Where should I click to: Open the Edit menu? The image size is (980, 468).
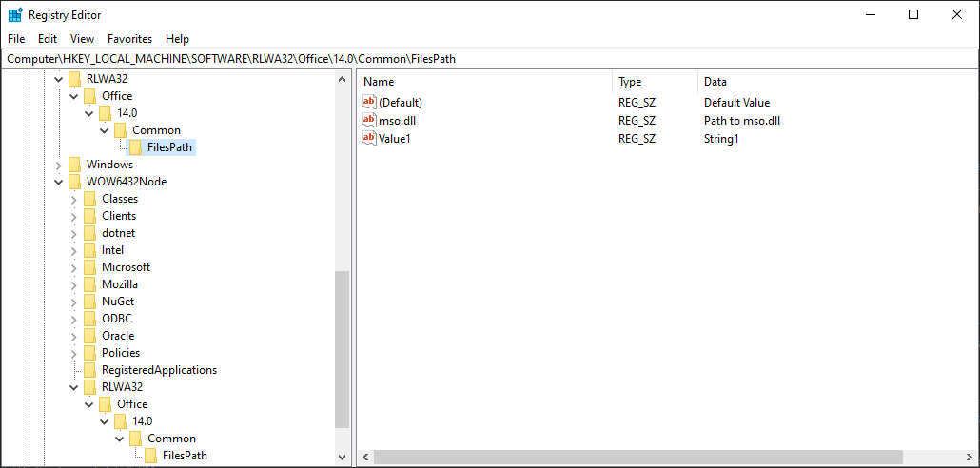48,39
